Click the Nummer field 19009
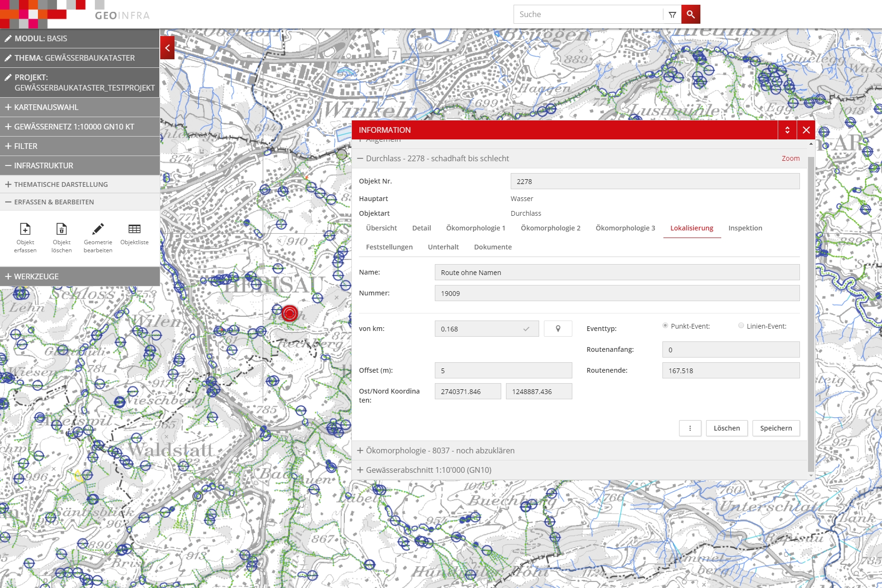The width and height of the screenshot is (882, 588). [617, 293]
